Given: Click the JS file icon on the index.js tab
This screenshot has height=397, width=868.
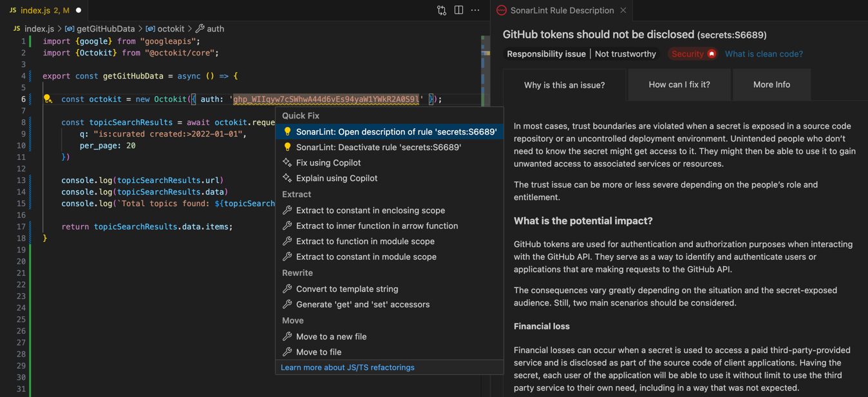Looking at the screenshot, I should (x=13, y=10).
